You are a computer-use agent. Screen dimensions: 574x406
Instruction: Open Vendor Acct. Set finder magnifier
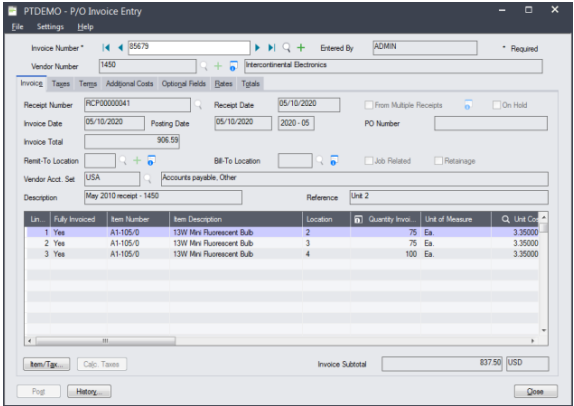pyautogui.click(x=148, y=179)
